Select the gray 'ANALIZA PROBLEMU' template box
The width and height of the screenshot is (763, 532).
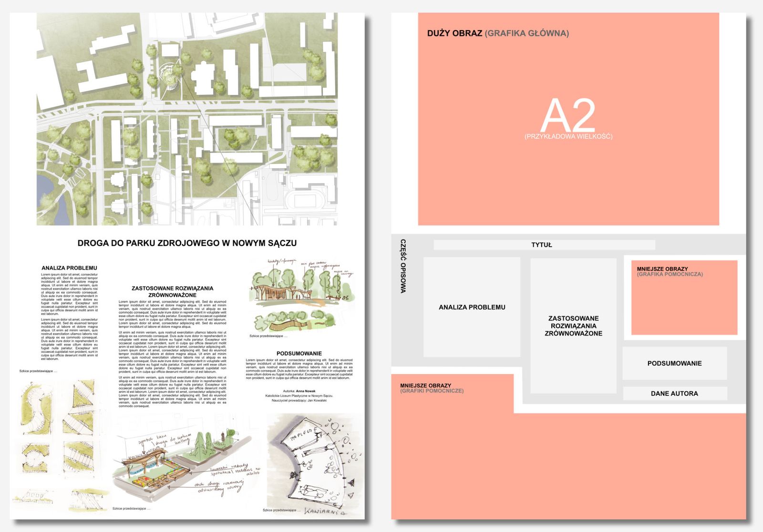(472, 307)
